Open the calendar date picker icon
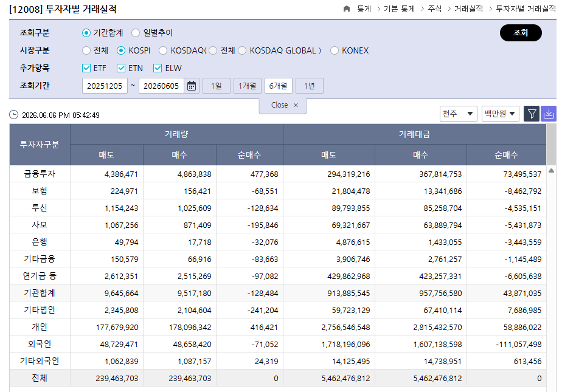Screen dimensions: 562x392 (x=192, y=86)
